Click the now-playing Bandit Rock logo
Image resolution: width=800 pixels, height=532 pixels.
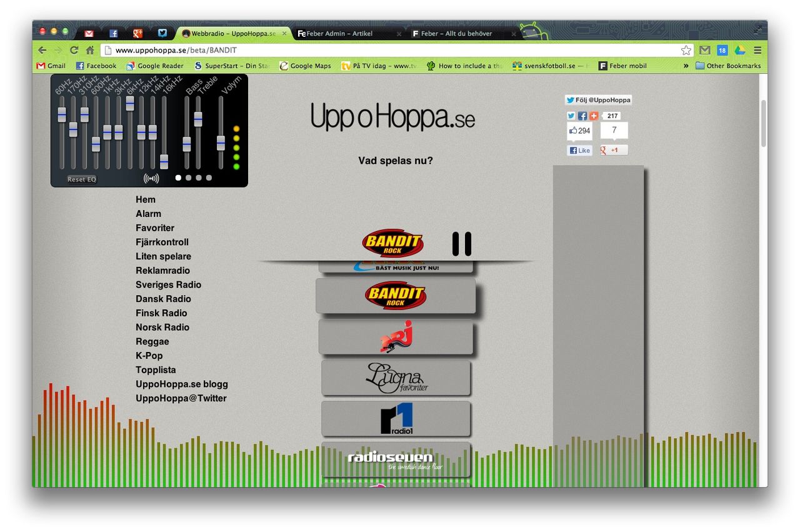393,243
